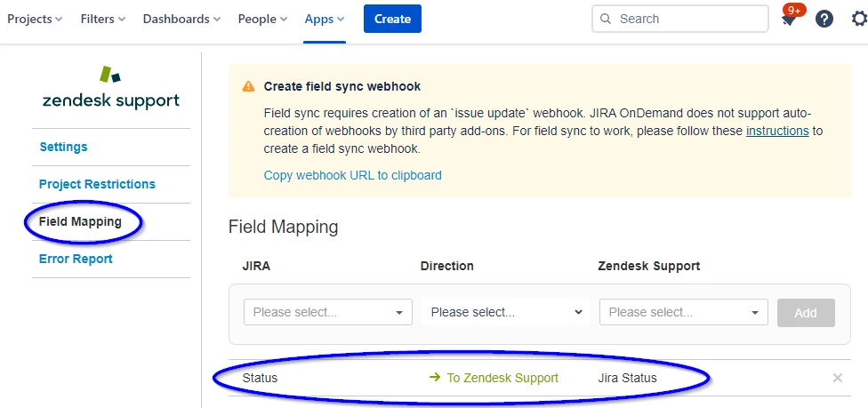Click the Field Mapping heading
Viewport: 868px width, 408px height.
click(284, 227)
